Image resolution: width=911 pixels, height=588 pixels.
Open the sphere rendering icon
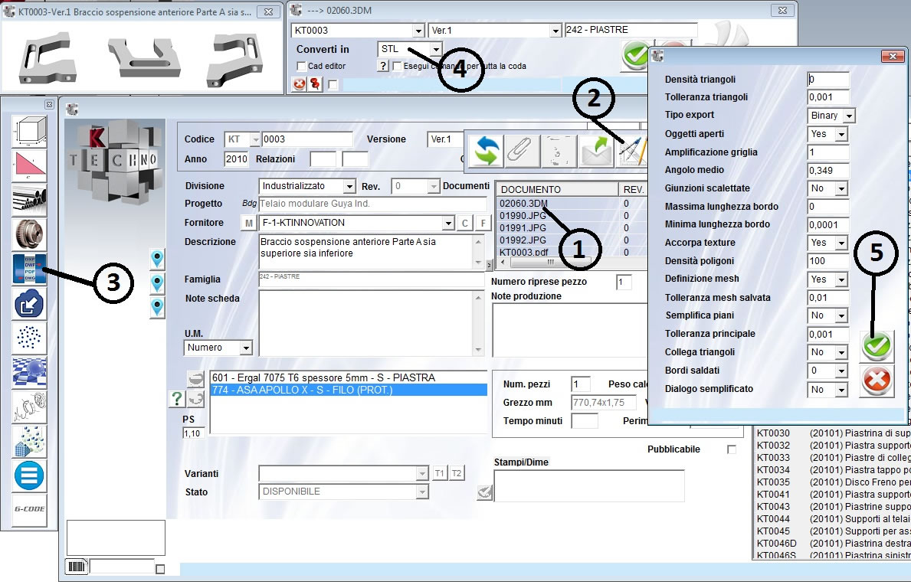29,372
